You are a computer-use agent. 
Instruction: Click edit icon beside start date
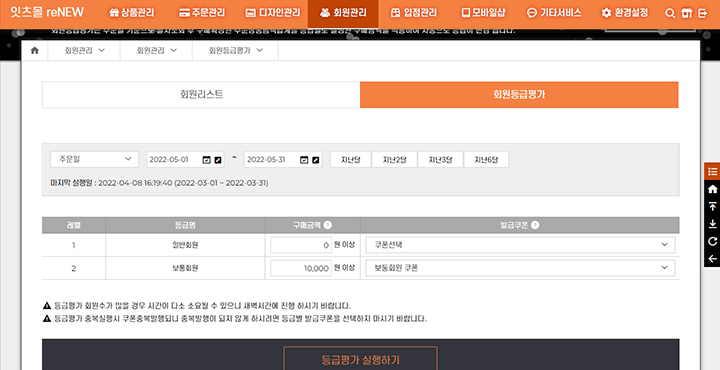click(218, 160)
